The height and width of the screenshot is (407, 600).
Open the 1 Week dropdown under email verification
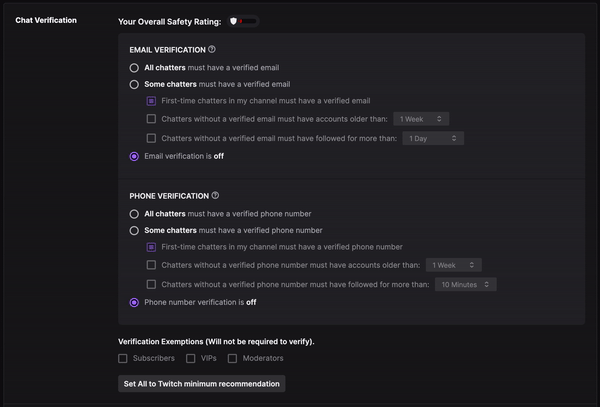421,119
